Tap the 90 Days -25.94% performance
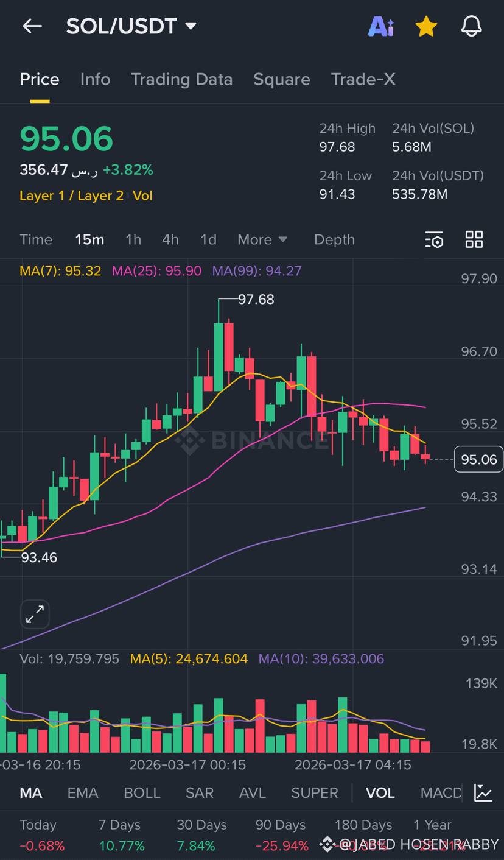The width and height of the screenshot is (504, 860). [282, 835]
